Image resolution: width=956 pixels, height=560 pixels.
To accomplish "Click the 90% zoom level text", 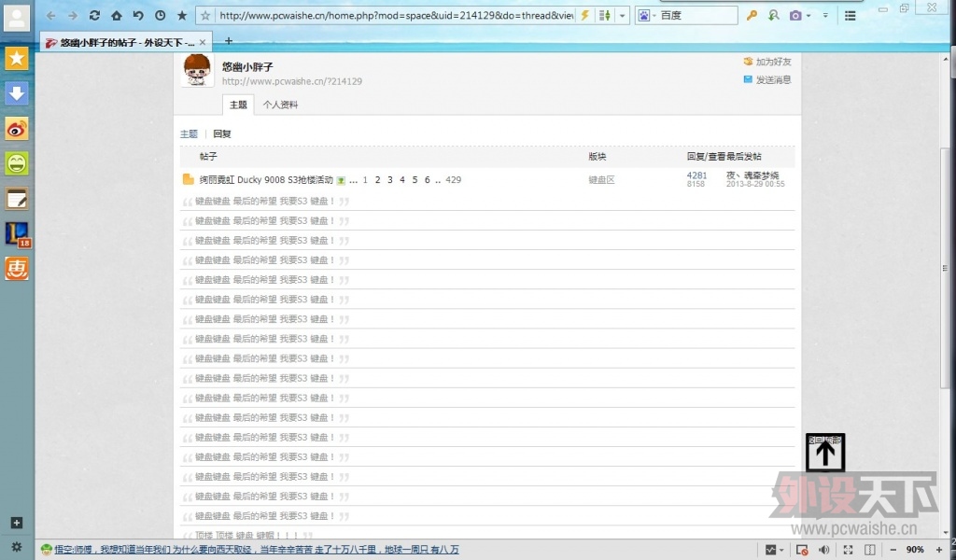I will pyautogui.click(x=915, y=550).
